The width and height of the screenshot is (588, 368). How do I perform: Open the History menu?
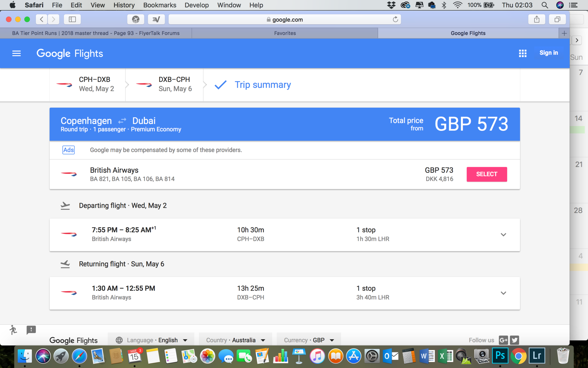point(124,5)
